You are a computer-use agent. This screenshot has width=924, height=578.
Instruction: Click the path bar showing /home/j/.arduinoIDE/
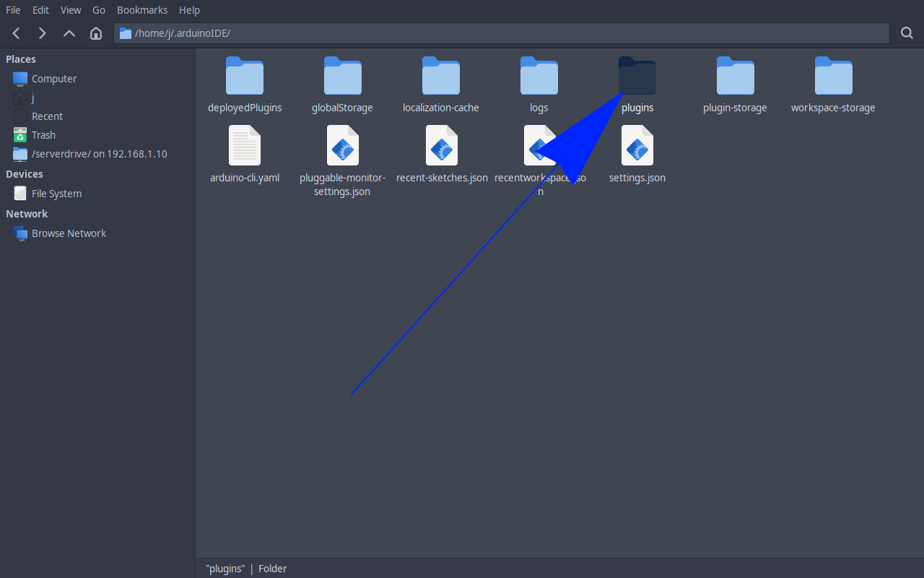pos(502,33)
